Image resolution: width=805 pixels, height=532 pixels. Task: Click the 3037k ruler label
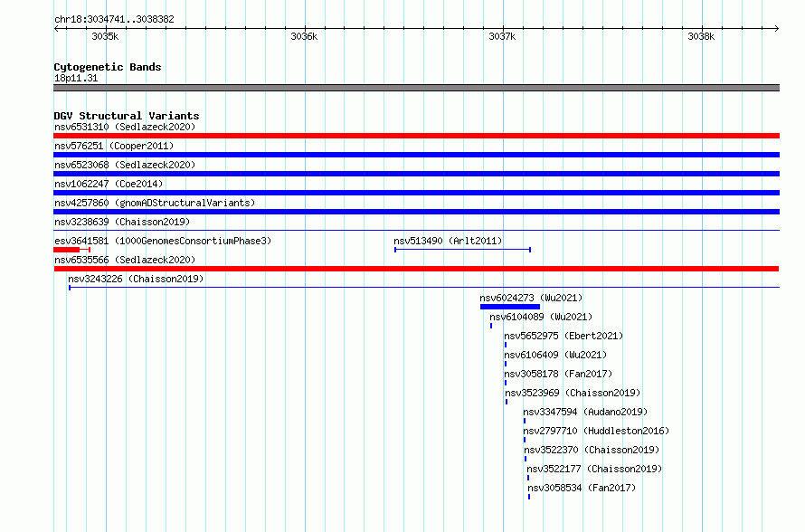click(x=502, y=36)
